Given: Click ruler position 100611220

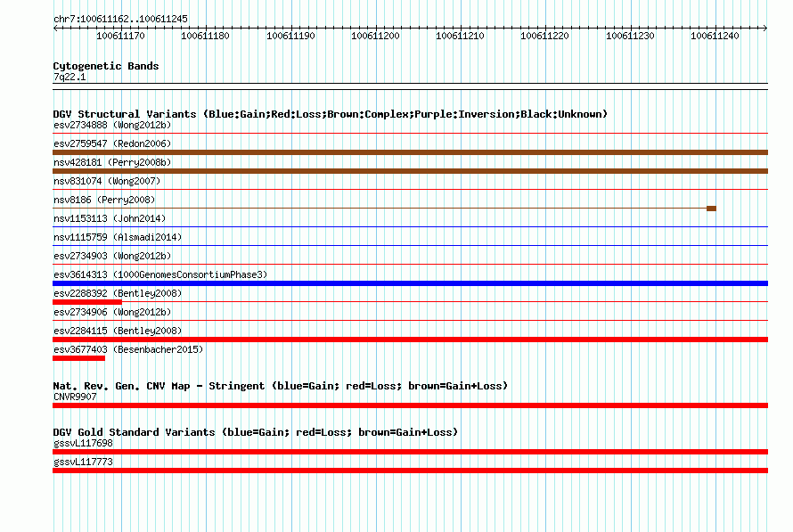Looking at the screenshot, I should coord(544,36).
